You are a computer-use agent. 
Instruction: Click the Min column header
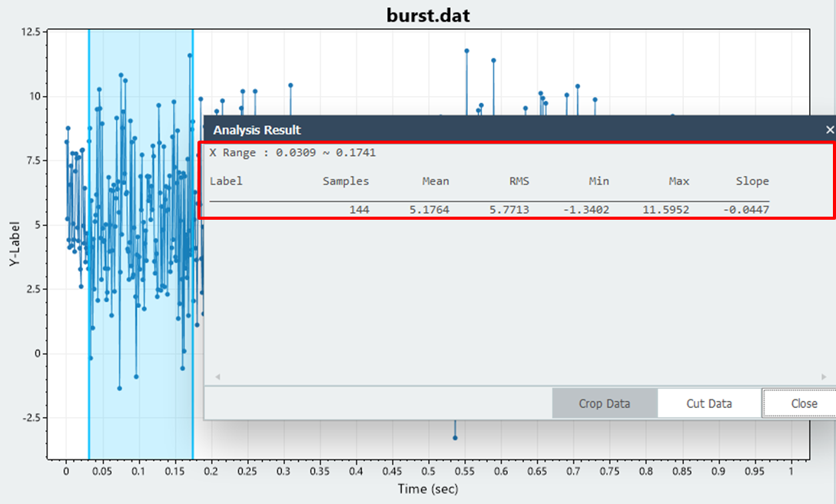599,181
